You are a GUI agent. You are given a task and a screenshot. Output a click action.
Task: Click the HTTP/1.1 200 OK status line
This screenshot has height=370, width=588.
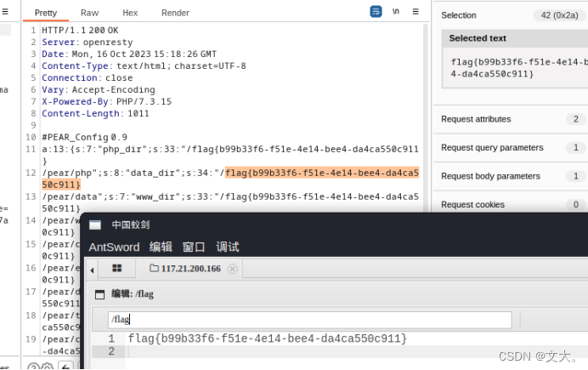80,31
